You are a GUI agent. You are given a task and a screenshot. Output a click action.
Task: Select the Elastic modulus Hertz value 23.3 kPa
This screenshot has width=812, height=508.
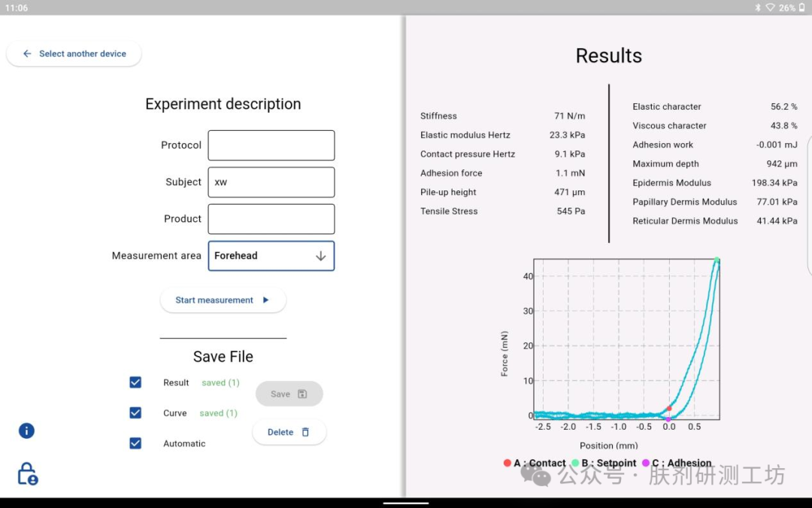[567, 135]
